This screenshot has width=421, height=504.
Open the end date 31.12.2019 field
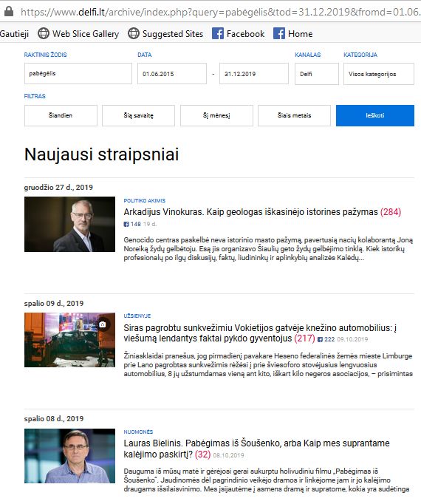pyautogui.click(x=254, y=74)
